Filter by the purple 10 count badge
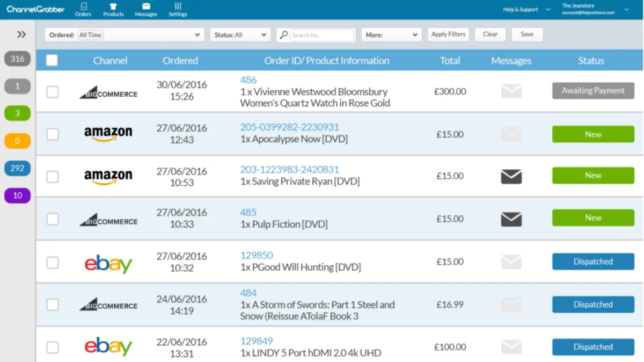Screen dimensions: 644x362 point(17,196)
